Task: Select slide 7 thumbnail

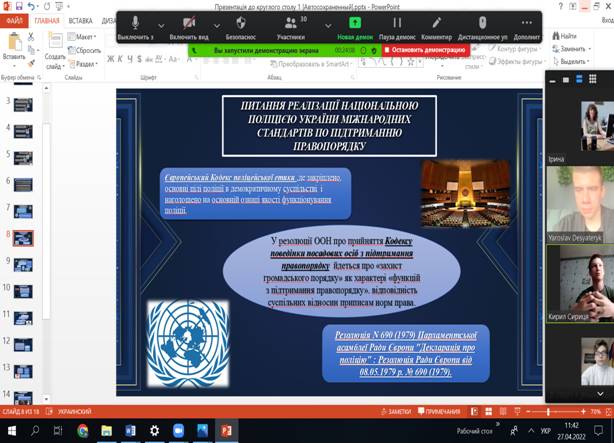Action: tap(23, 212)
